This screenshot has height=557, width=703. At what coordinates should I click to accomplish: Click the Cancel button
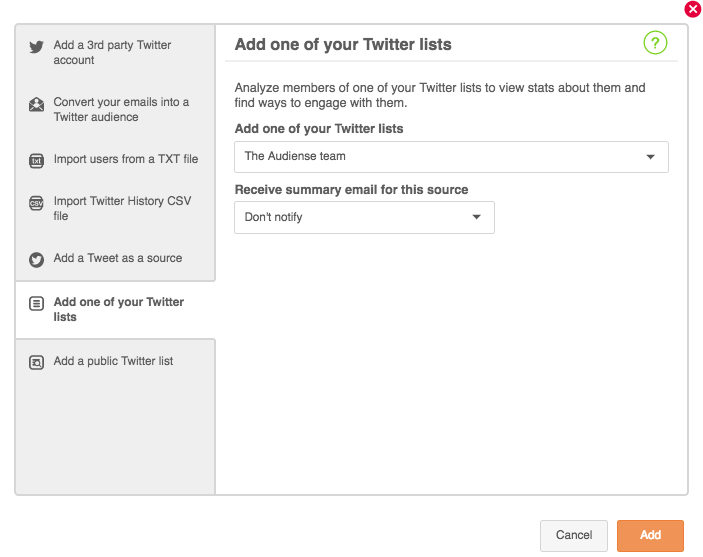point(573,535)
